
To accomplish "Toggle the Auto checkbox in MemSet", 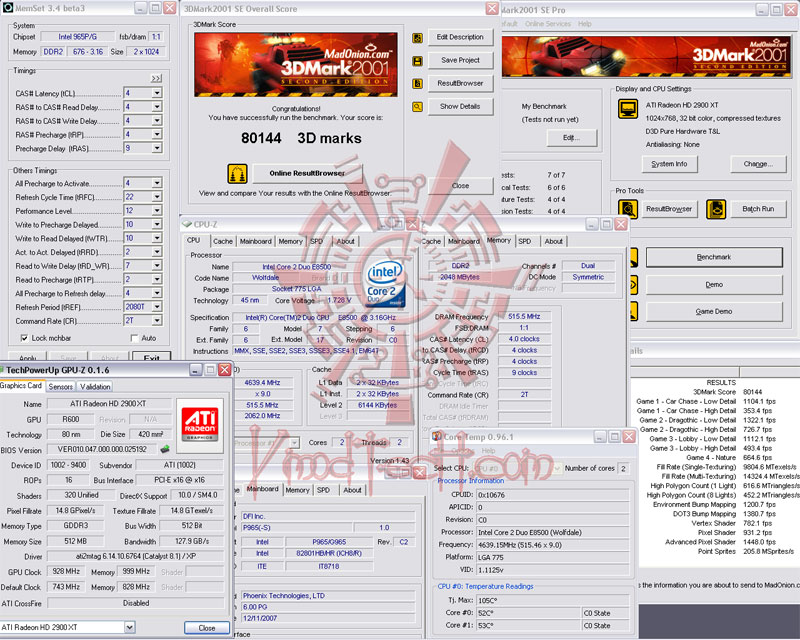I will [135, 338].
